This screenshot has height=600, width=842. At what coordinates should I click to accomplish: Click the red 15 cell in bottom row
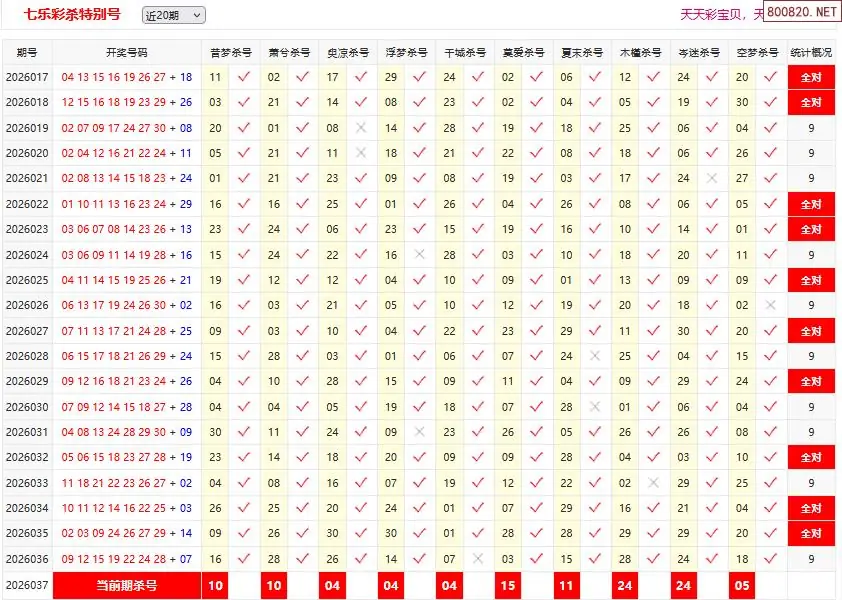[507, 586]
